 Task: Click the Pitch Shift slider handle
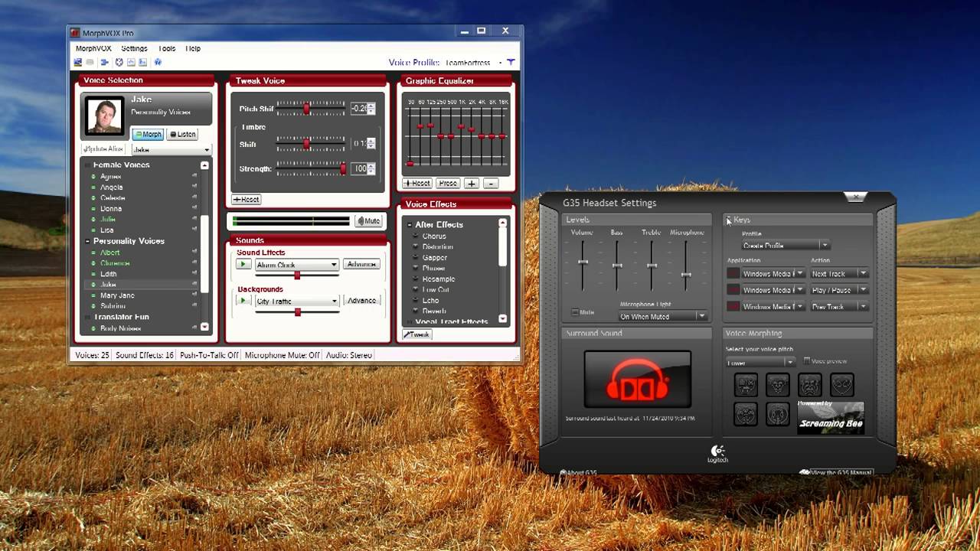point(306,108)
